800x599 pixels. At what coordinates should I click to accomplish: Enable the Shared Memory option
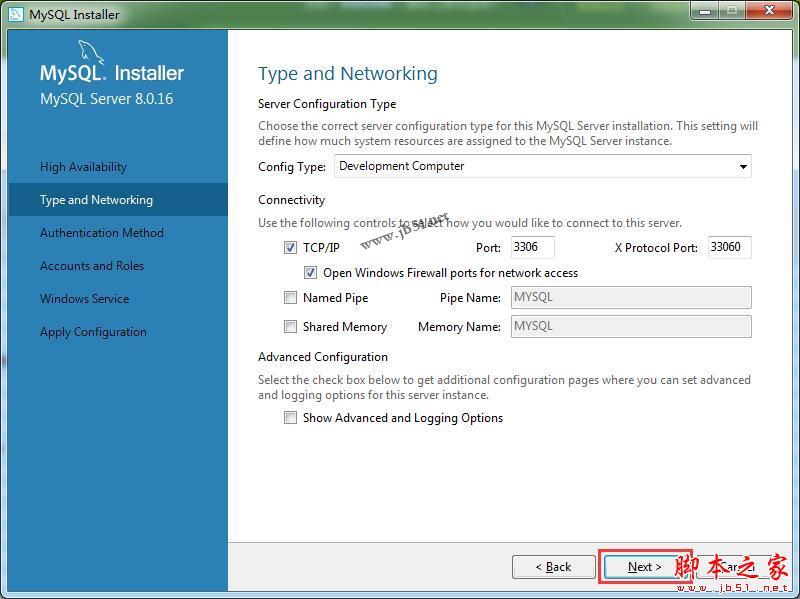coord(291,326)
